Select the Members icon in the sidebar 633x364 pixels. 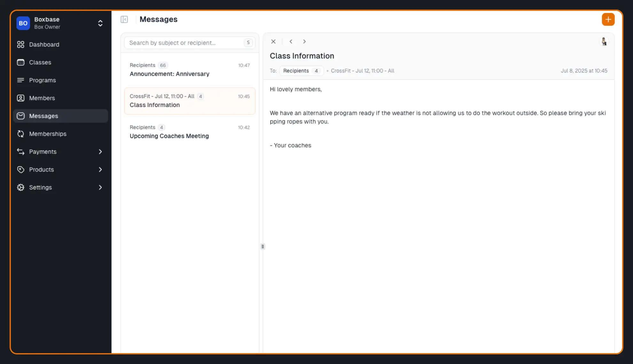click(x=20, y=98)
